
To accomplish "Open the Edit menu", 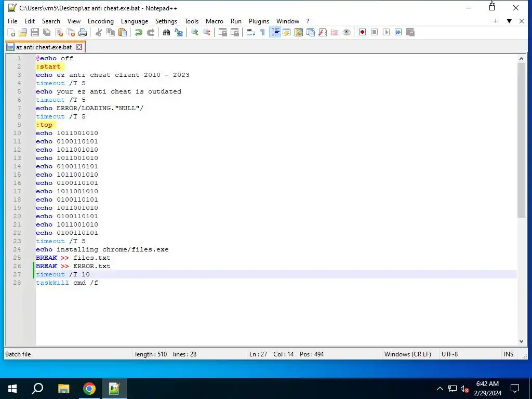I will point(30,21).
